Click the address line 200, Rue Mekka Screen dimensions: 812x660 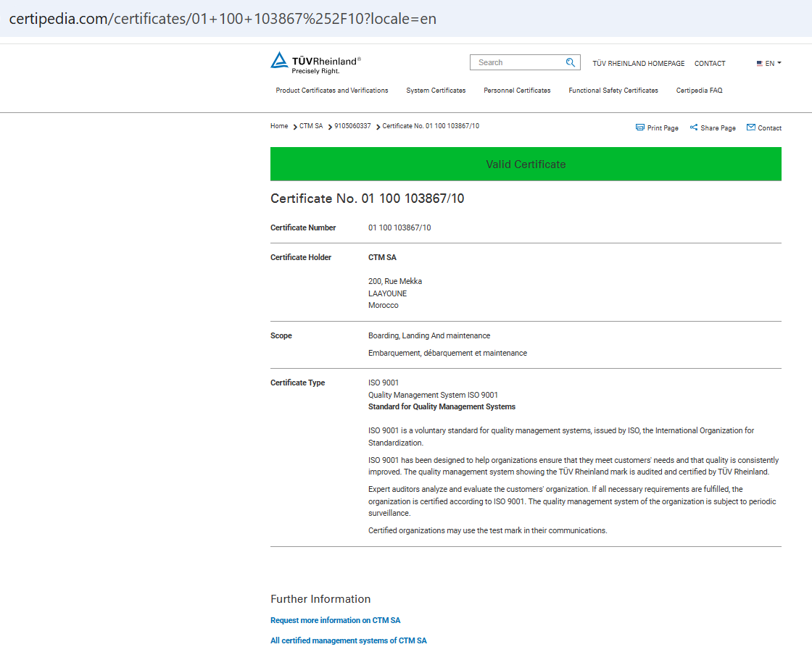395,281
